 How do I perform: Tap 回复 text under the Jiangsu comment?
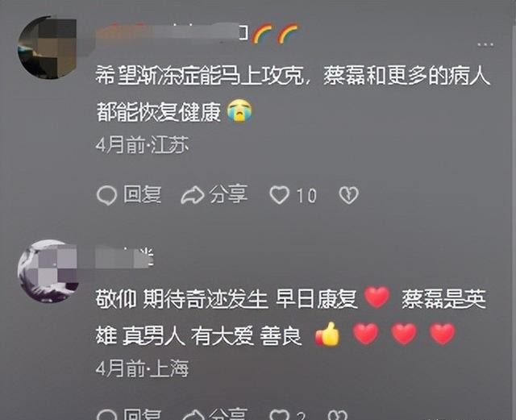point(142,194)
